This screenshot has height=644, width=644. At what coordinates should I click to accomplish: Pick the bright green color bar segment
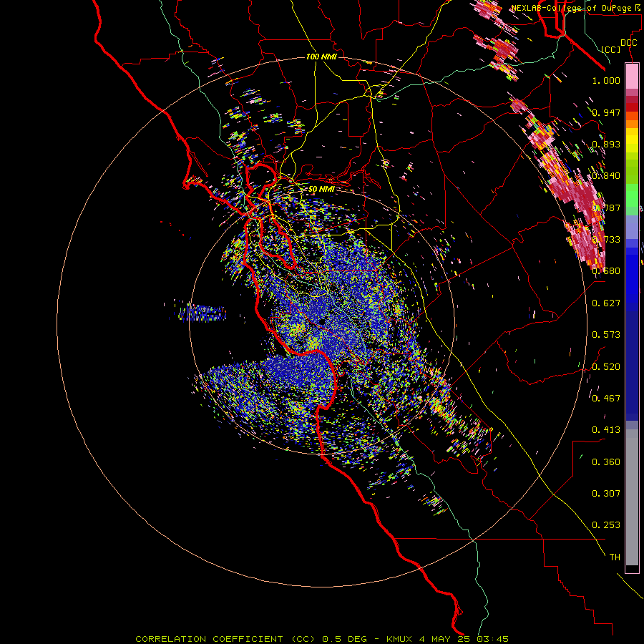[x=632, y=195]
